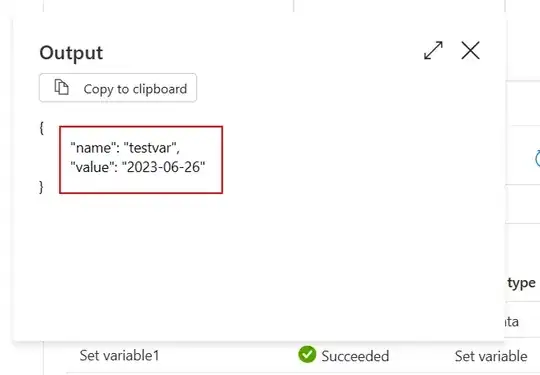This screenshot has width=540, height=375.
Task: Click the Set variable activity type cell
Action: (x=491, y=356)
